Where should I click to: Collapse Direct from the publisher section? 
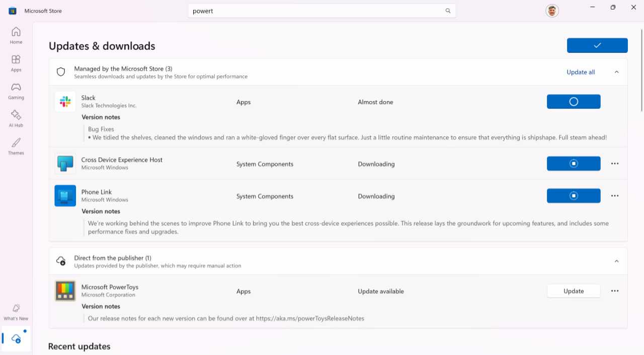pyautogui.click(x=616, y=261)
